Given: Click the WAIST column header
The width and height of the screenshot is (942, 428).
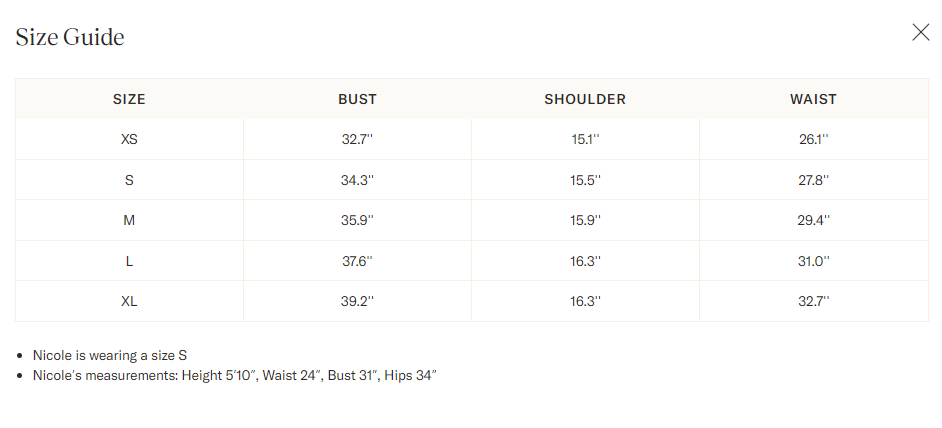Looking at the screenshot, I should pyautogui.click(x=813, y=99).
